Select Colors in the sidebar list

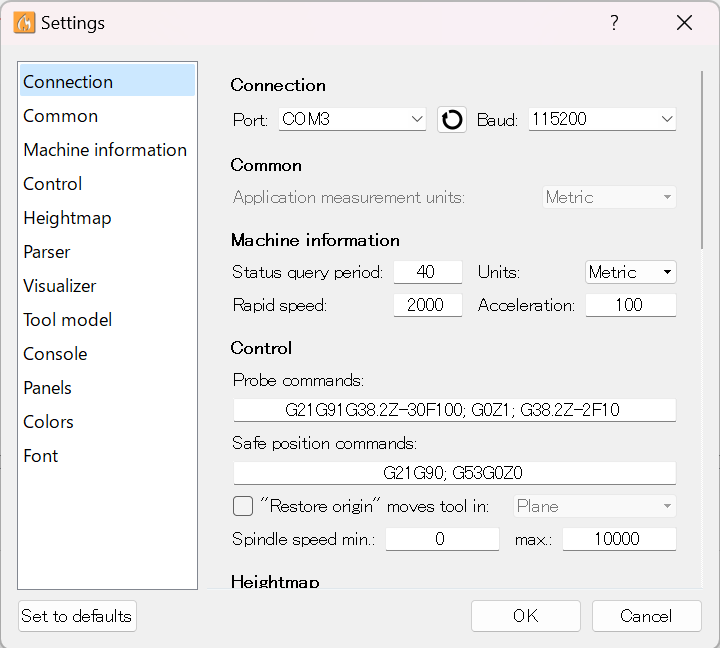[x=107, y=422]
